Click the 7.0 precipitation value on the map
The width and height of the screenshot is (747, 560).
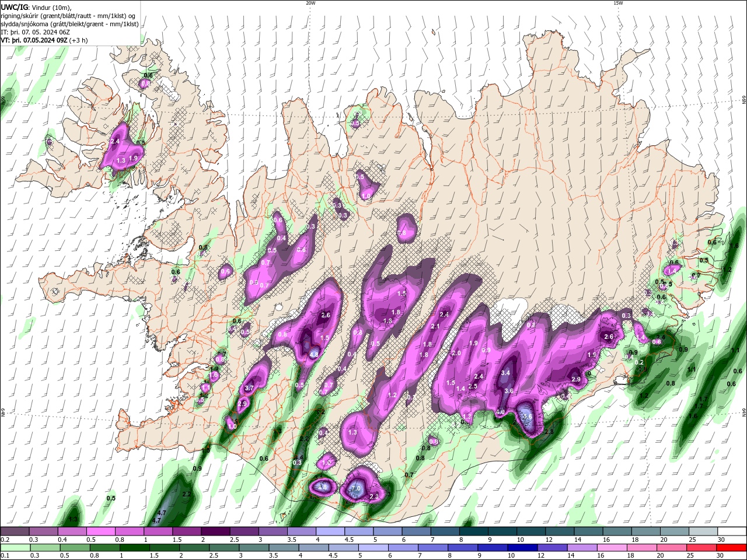pyautogui.click(x=356, y=488)
